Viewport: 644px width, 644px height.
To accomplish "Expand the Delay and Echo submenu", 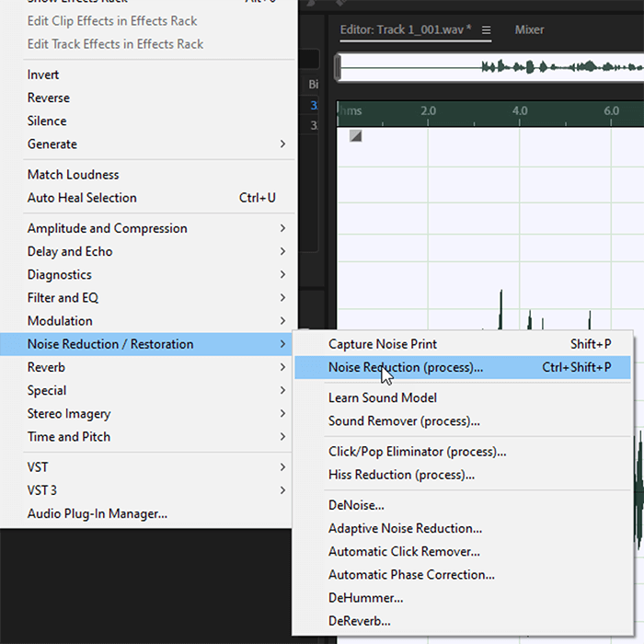I will [x=70, y=251].
